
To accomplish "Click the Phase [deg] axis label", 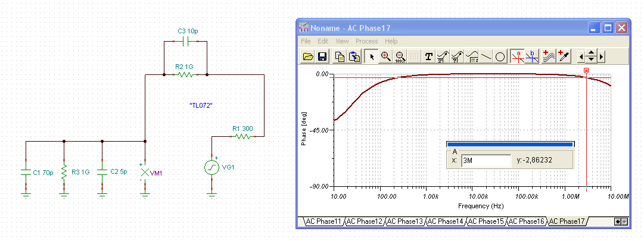I will (x=304, y=129).
